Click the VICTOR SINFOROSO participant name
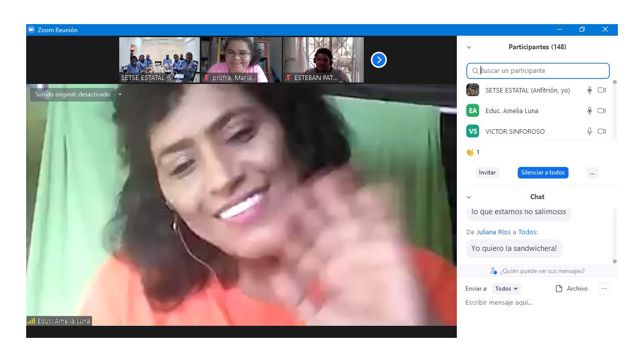Viewport: 644px width, 362px height. click(x=515, y=131)
